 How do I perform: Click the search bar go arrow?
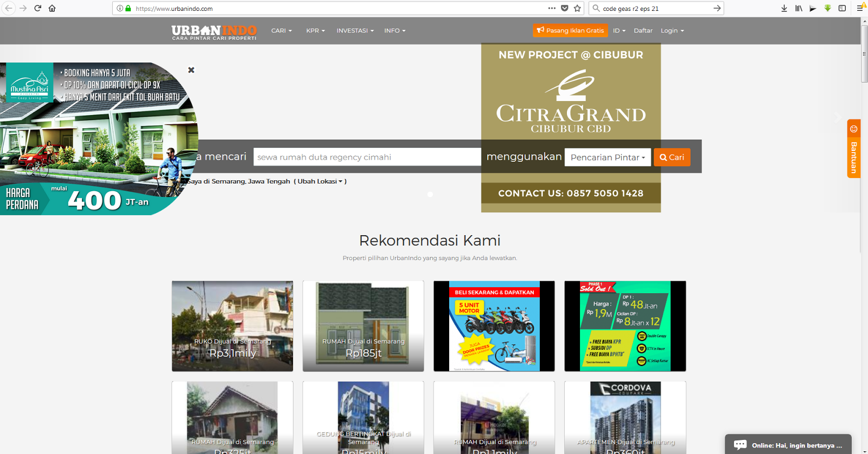point(717,8)
